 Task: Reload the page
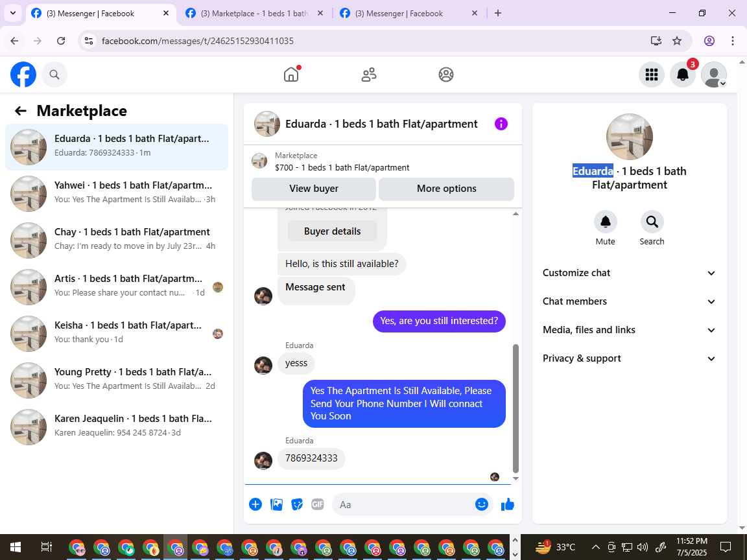(x=61, y=41)
